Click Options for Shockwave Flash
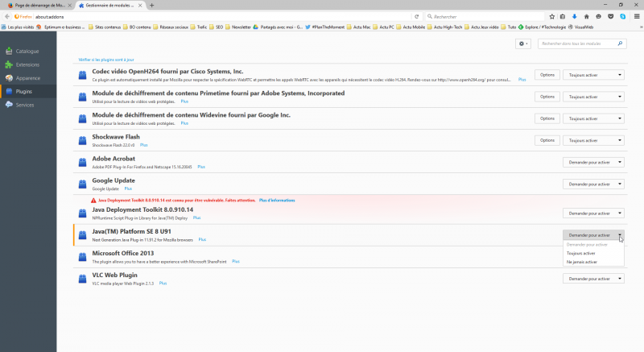644x352 pixels. click(547, 140)
